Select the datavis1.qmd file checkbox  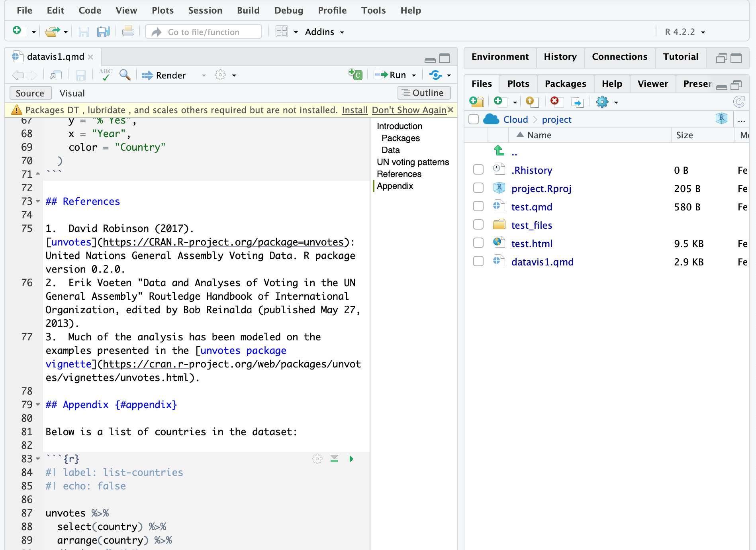coord(478,261)
